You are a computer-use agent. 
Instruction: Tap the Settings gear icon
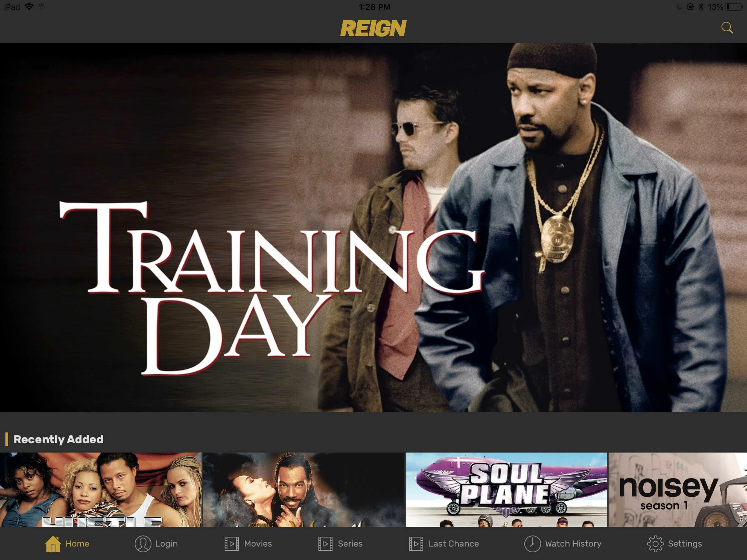(655, 544)
